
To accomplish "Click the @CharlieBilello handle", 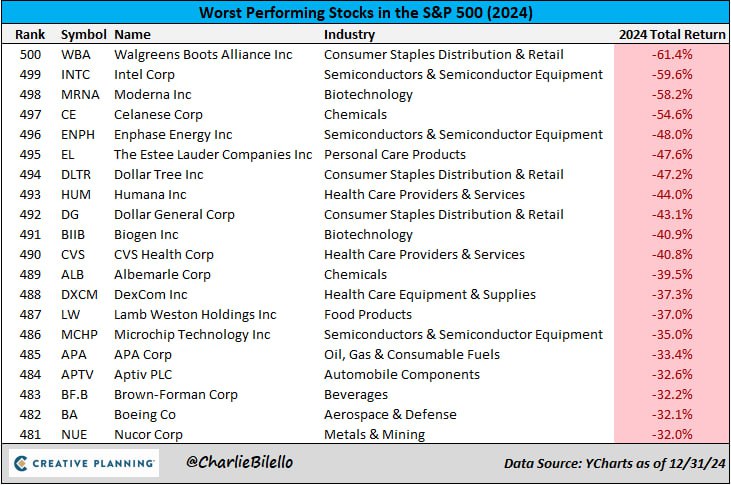I will [x=239, y=462].
